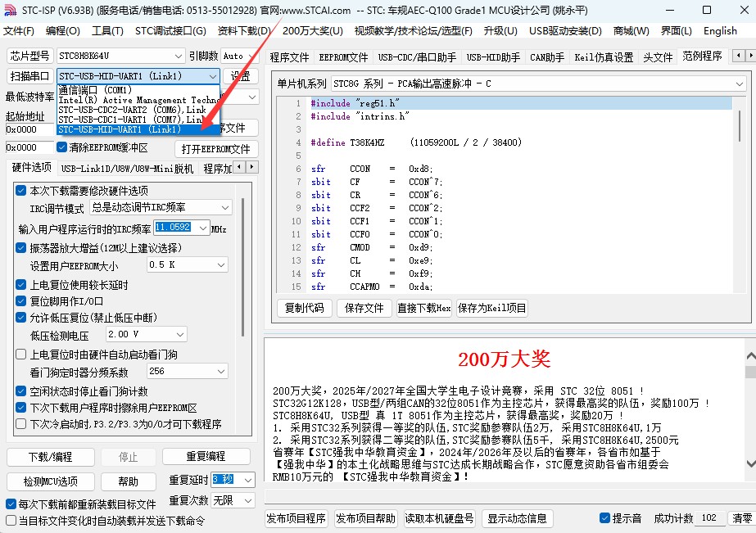The width and height of the screenshot is (756, 533).
Task: Open STC调试接口(G) menu
Action: [x=170, y=31]
